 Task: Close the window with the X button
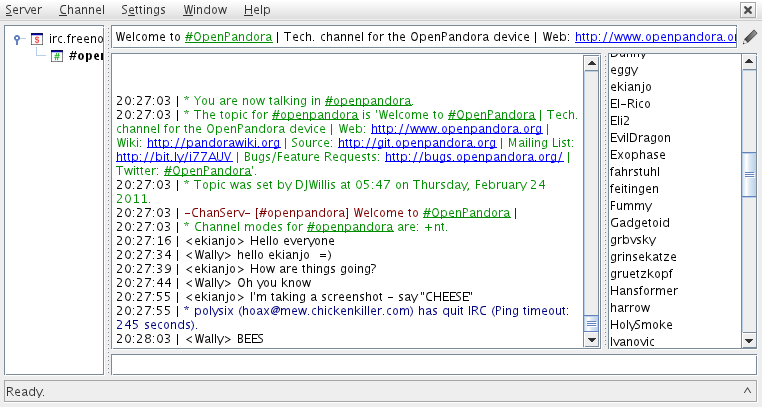[747, 10]
